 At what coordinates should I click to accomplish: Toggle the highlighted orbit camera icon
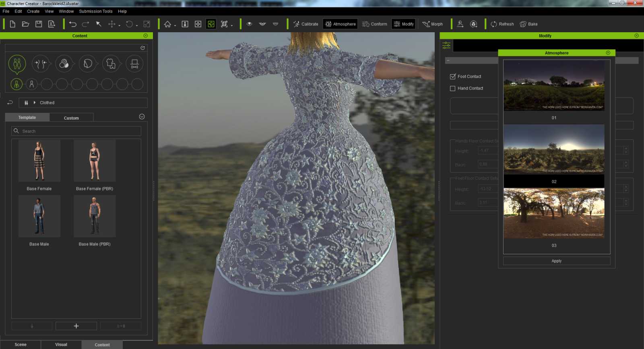pos(211,24)
